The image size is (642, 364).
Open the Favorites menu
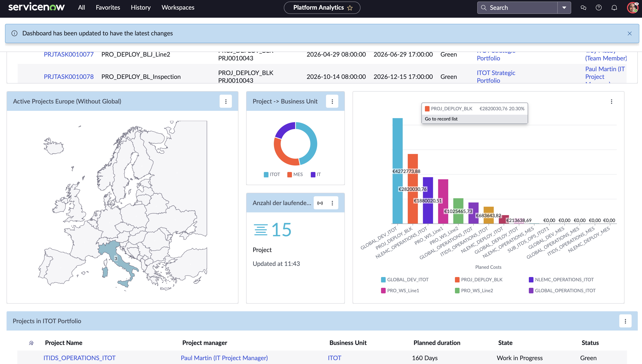tap(108, 8)
